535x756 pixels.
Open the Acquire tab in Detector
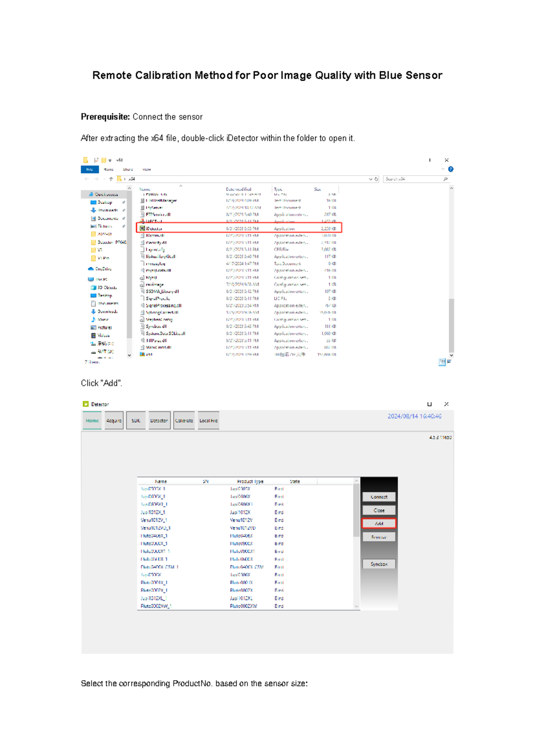click(x=114, y=421)
